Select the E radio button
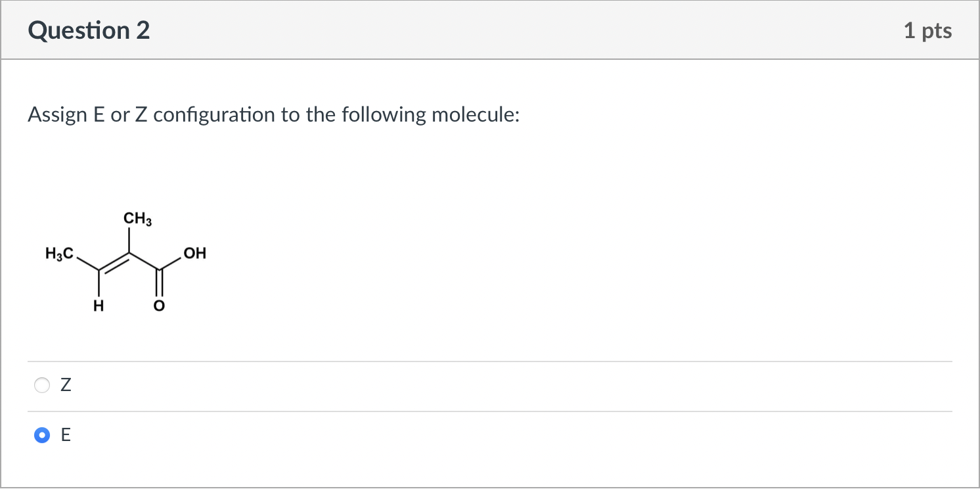 pos(41,435)
